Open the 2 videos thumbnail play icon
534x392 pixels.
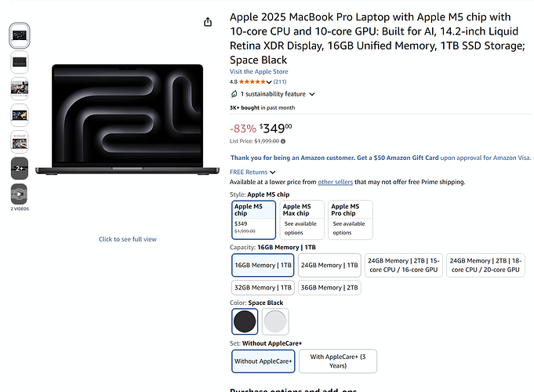tap(20, 194)
